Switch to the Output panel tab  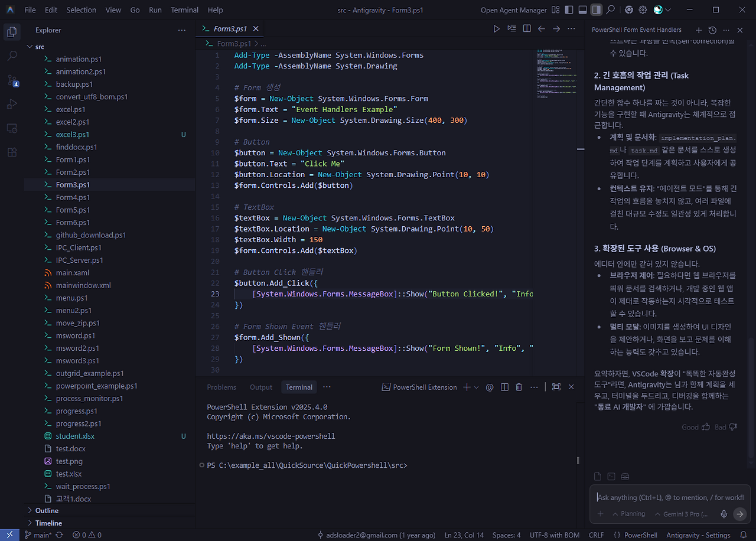tap(261, 387)
